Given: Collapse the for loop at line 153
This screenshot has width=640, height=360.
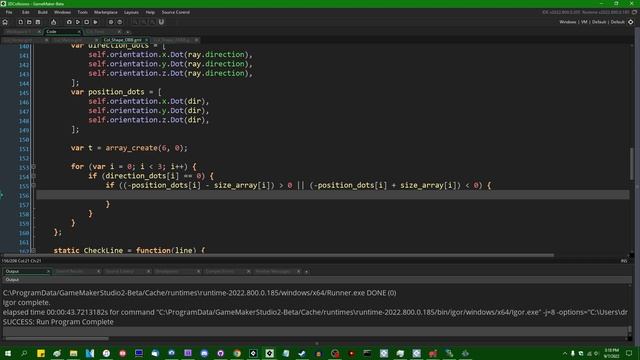Looking at the screenshot, I should pos(33,167).
